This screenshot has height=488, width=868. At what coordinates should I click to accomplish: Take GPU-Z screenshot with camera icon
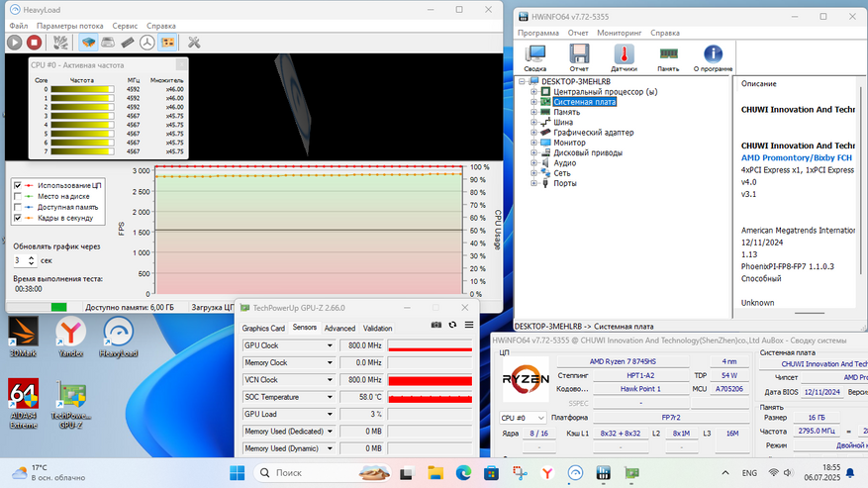point(436,325)
